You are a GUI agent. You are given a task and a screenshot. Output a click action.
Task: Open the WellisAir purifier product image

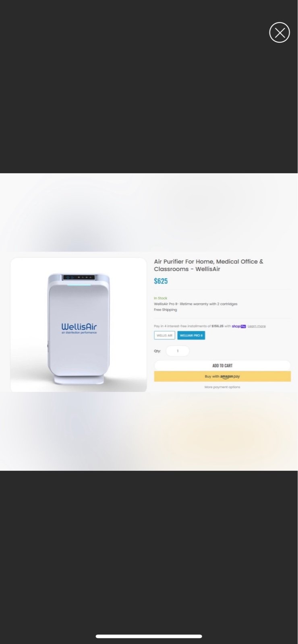click(79, 324)
